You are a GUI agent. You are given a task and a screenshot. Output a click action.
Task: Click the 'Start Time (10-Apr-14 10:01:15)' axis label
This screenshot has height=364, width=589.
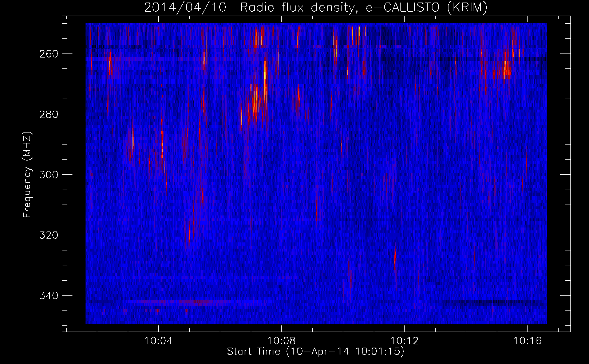tap(316, 352)
